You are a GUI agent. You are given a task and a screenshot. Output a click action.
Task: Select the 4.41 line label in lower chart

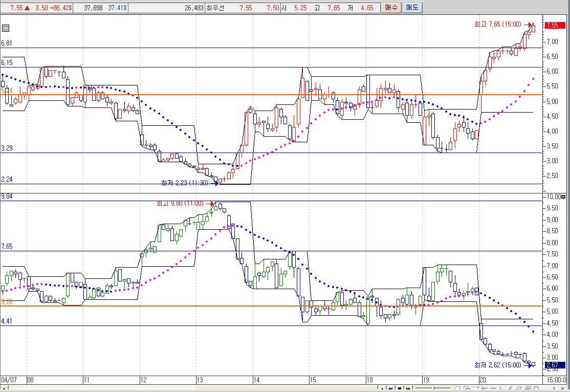(7, 321)
